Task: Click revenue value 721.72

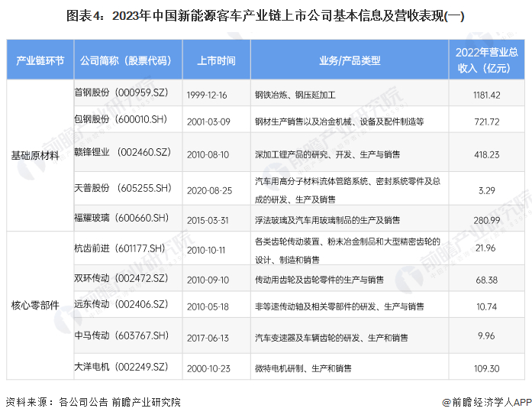Action: point(486,122)
